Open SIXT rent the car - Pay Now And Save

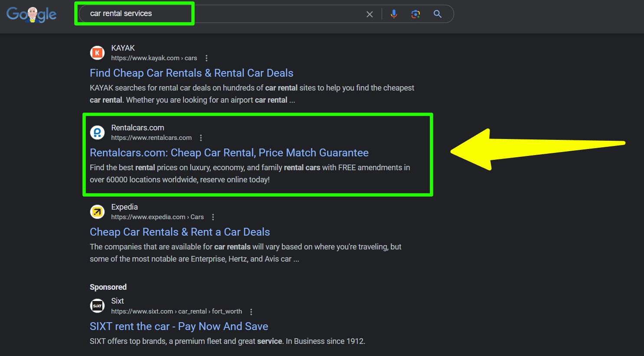tap(179, 327)
